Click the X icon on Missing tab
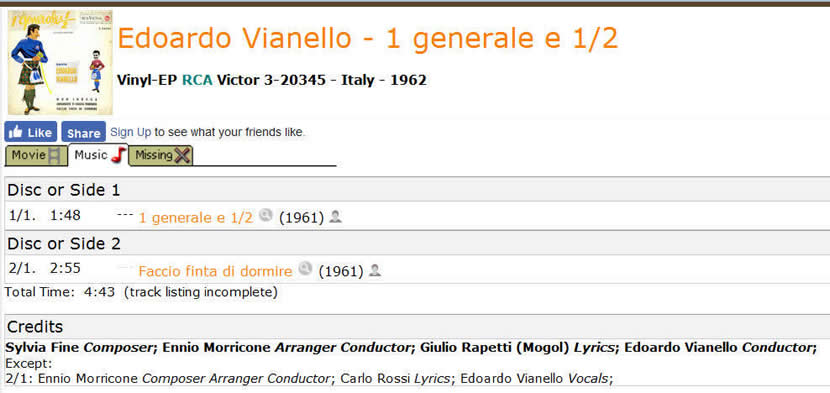The height and width of the screenshot is (393, 830). 182,156
